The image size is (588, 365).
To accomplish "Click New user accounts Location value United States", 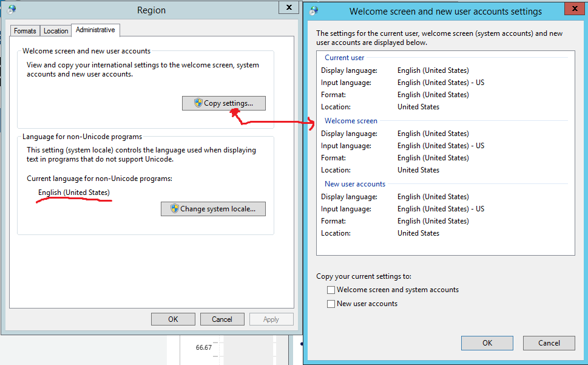I will pos(418,233).
